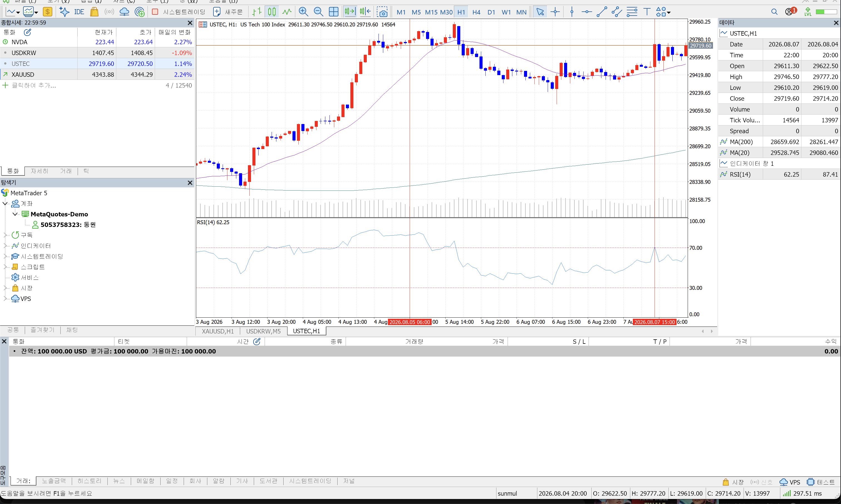The height and width of the screenshot is (504, 841).
Task: Open the 뉴스 toolbox tab
Action: pyautogui.click(x=119, y=481)
